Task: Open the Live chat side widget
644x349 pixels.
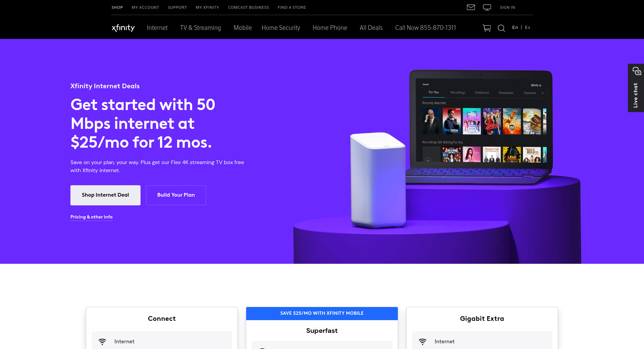Action: [636, 88]
